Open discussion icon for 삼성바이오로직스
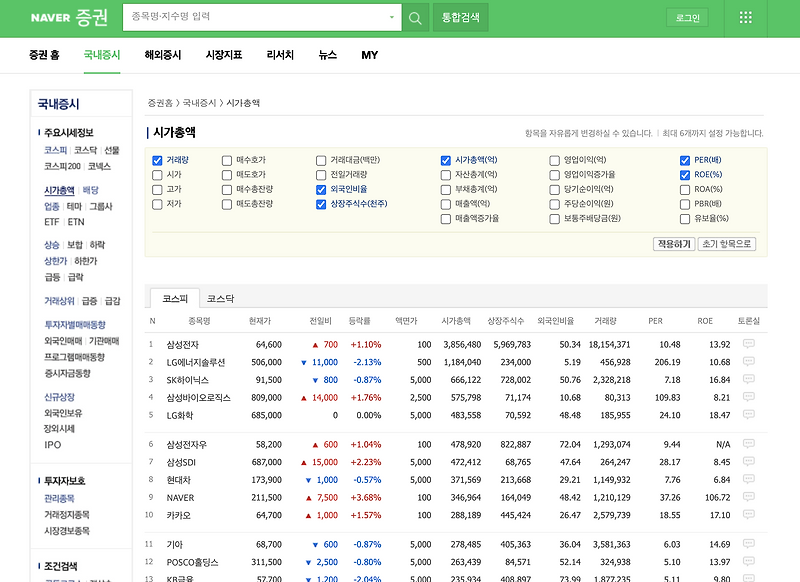This screenshot has width=800, height=582. (748, 397)
